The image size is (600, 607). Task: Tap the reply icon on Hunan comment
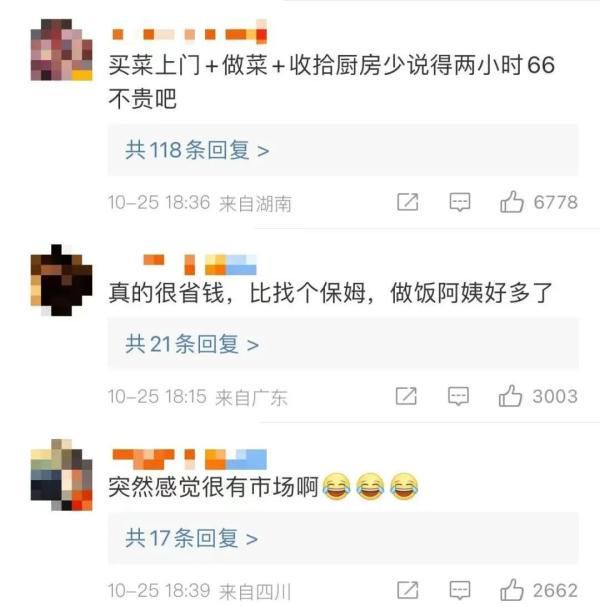(x=460, y=202)
